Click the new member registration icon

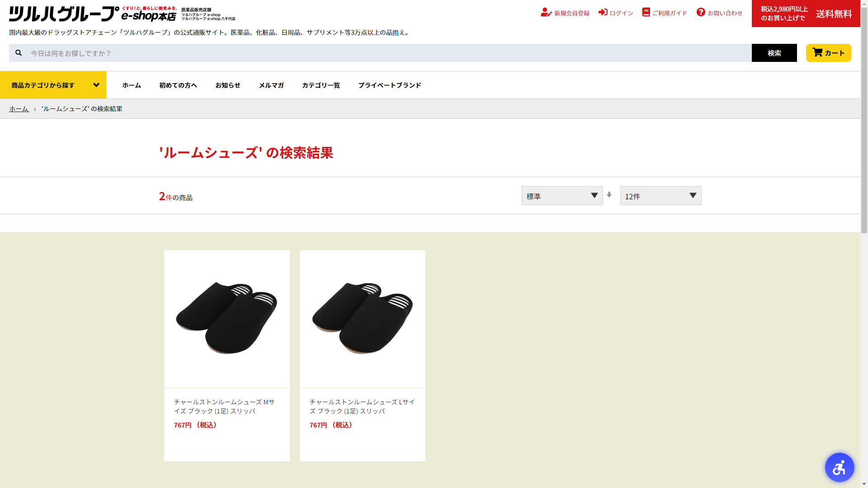(546, 13)
